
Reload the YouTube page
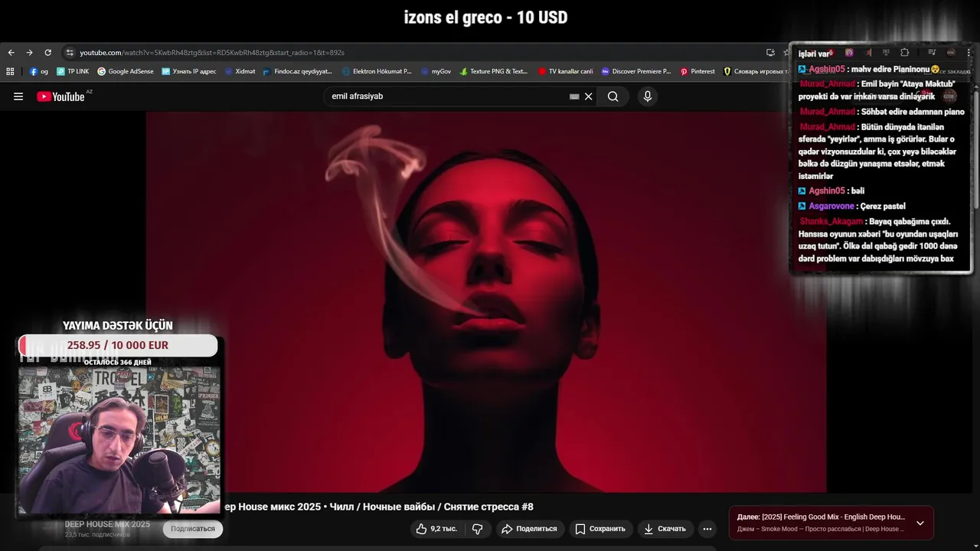click(x=47, y=53)
